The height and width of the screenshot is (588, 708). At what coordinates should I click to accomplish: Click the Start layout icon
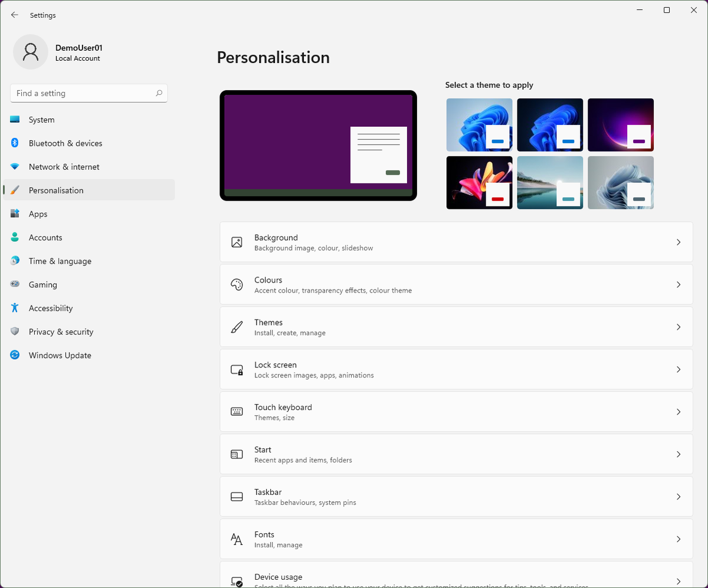pos(237,454)
